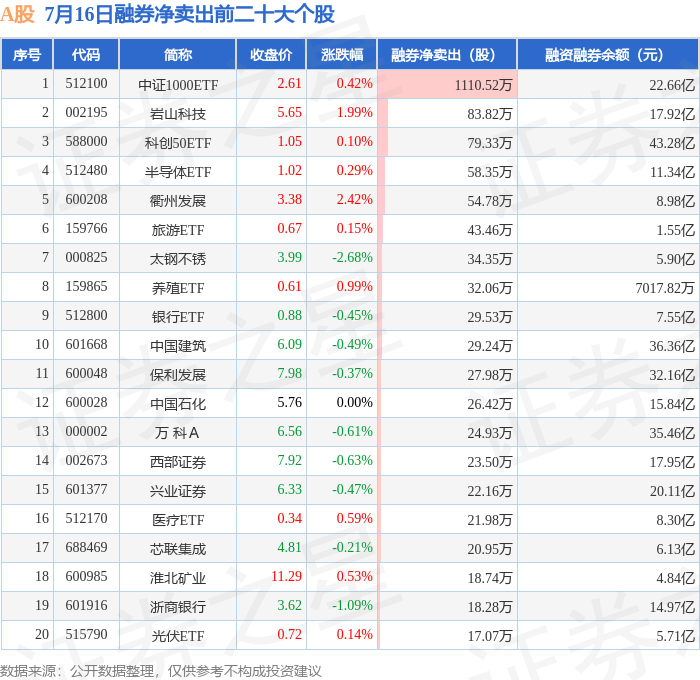Click the orange A股 label
The width and height of the screenshot is (700, 680).
pos(17,14)
